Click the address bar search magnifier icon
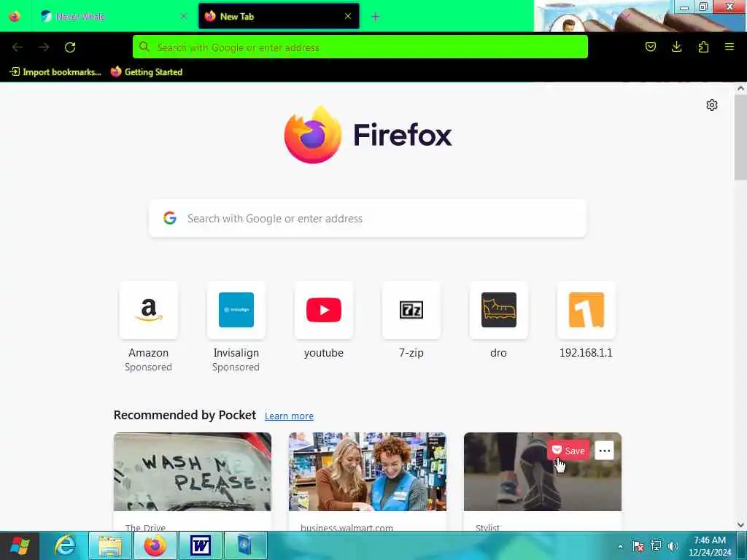This screenshot has width=747, height=560. (144, 47)
